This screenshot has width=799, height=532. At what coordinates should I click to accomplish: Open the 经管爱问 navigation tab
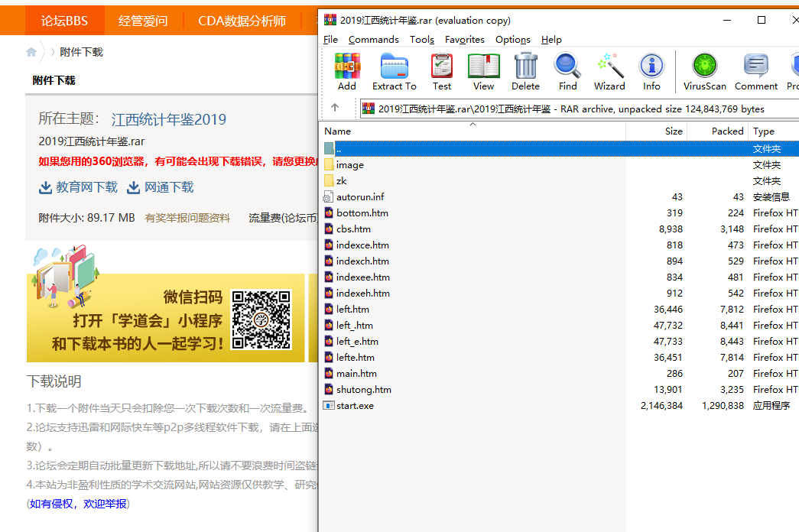(x=143, y=21)
